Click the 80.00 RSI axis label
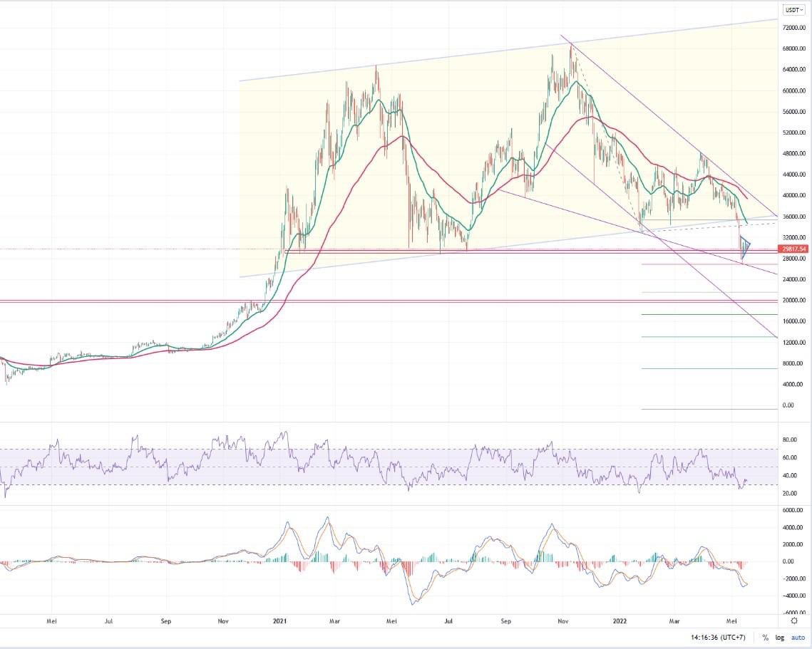Viewport: 812px width, 649px height. (x=789, y=440)
